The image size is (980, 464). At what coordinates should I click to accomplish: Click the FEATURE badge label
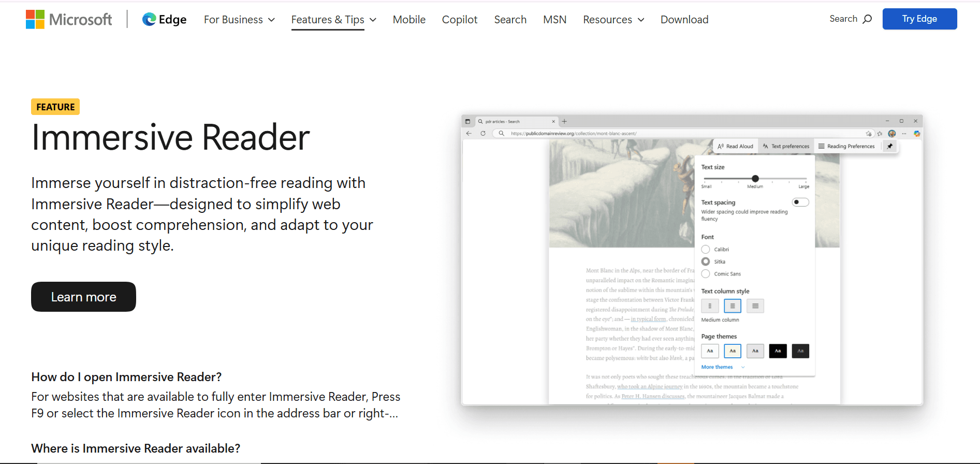[55, 107]
